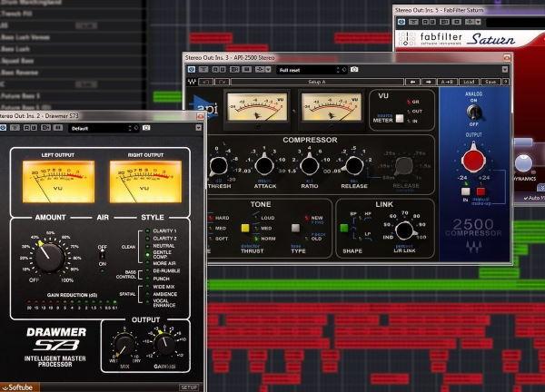
Task: Open the dropdown arrow in FabFilter Saturn's toolbar
Action: click(479, 22)
